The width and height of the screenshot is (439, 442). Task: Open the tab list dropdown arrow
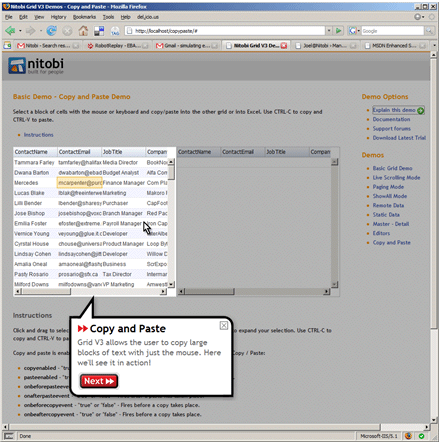coord(434,45)
